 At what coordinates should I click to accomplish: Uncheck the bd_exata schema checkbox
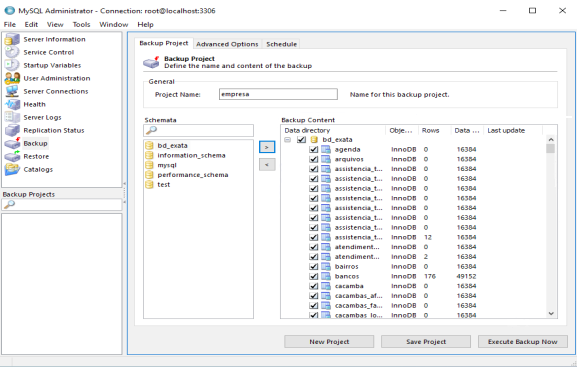301,140
